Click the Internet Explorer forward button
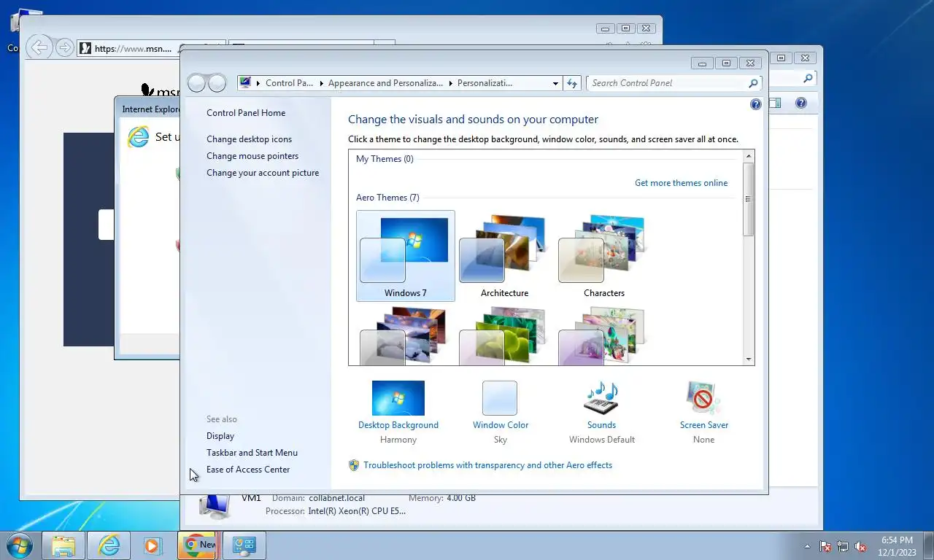The image size is (934, 560). [64, 48]
